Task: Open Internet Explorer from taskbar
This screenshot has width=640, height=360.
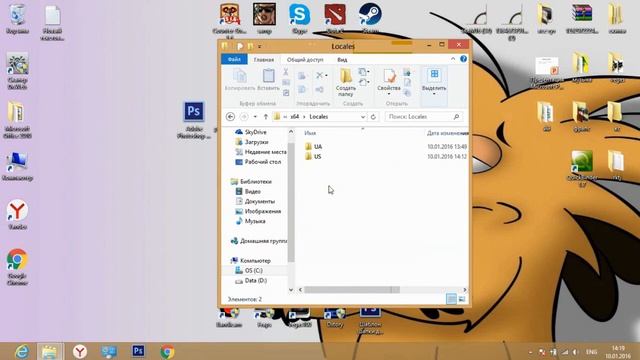Action: 21,351
